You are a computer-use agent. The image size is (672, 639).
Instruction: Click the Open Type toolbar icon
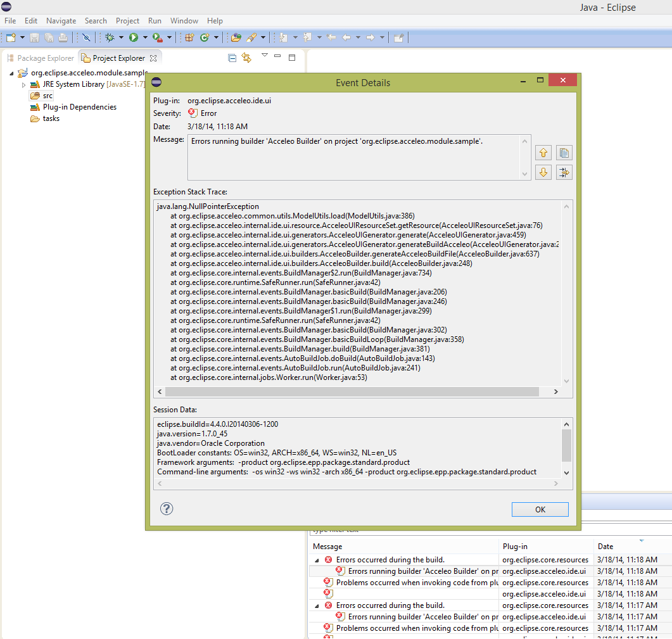[236, 38]
